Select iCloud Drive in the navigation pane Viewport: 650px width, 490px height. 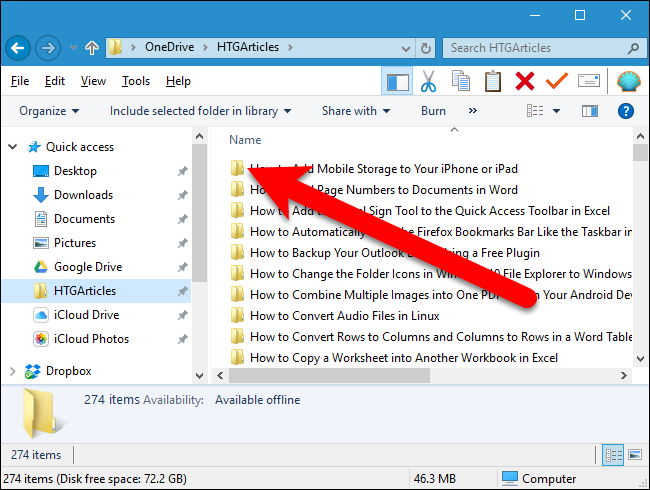(86, 315)
